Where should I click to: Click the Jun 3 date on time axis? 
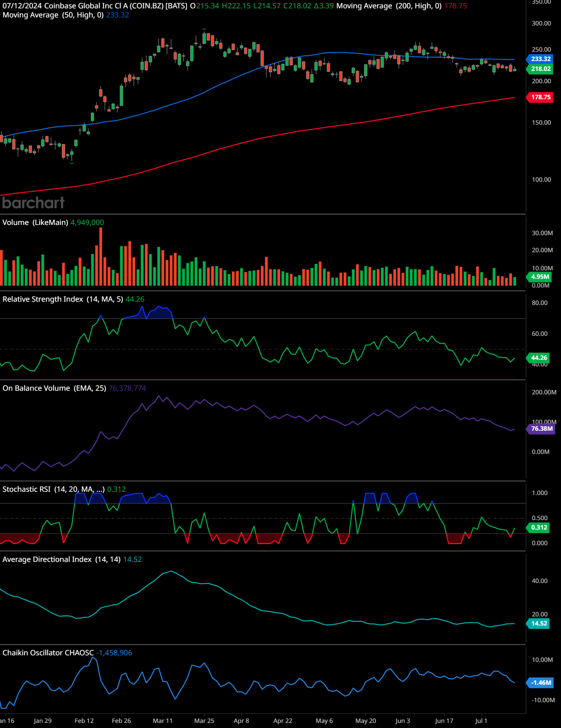point(403,721)
